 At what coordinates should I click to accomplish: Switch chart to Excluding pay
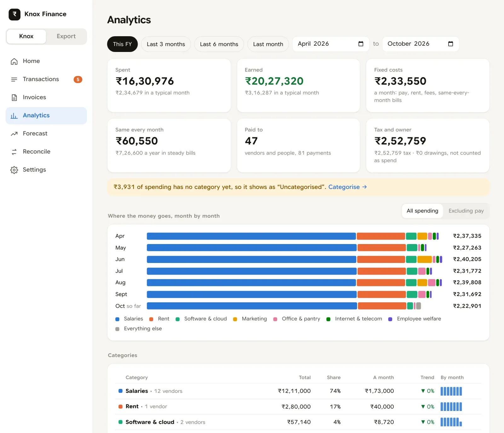coord(466,211)
